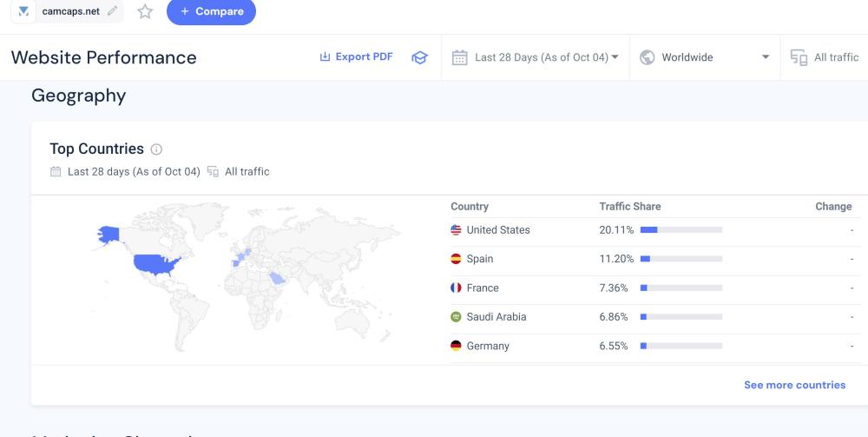Click the star favorite icon
The height and width of the screenshot is (437, 868).
click(145, 11)
